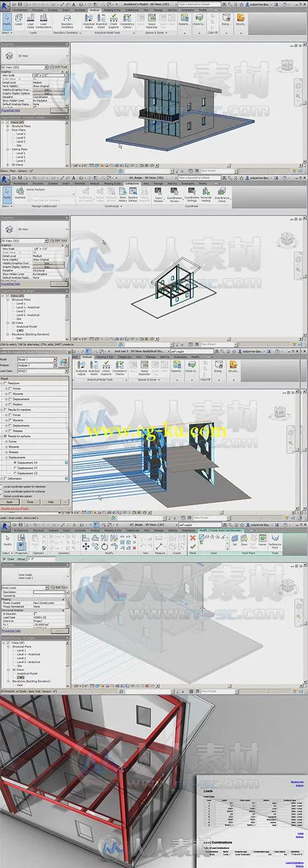Open 3D View type selector in Architect's Model

tap(26, 66)
